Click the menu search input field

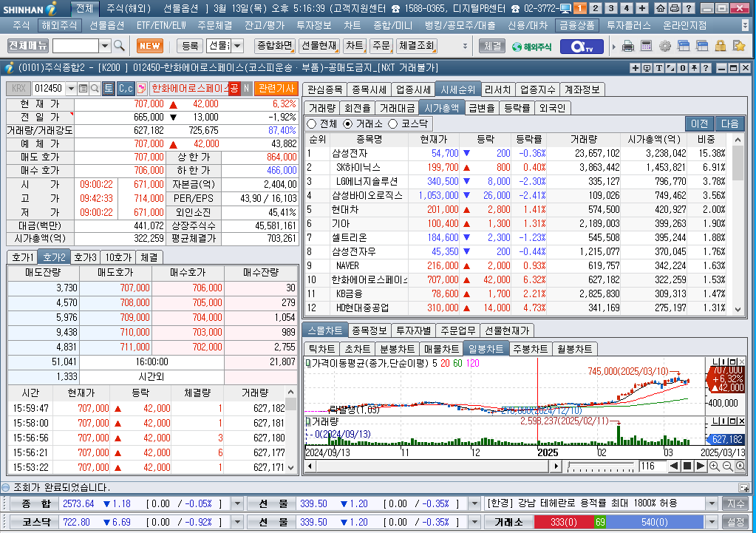coord(75,46)
